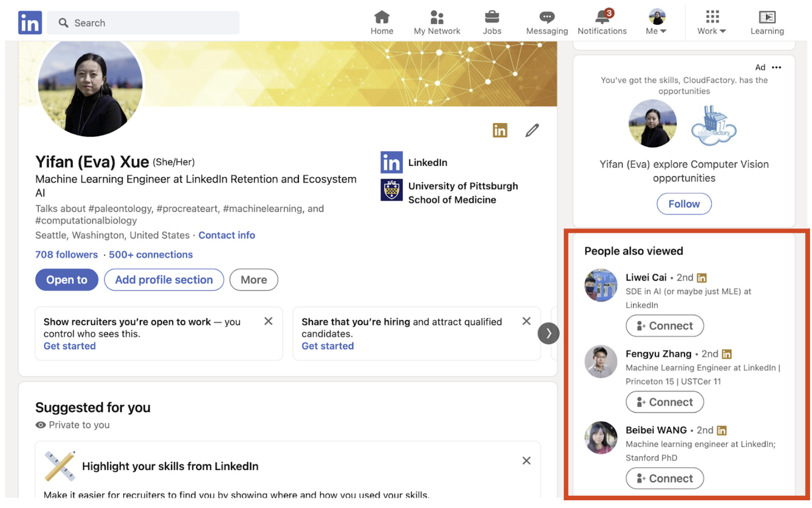Open the Contact info link
The width and height of the screenshot is (812, 508).
pyautogui.click(x=227, y=235)
